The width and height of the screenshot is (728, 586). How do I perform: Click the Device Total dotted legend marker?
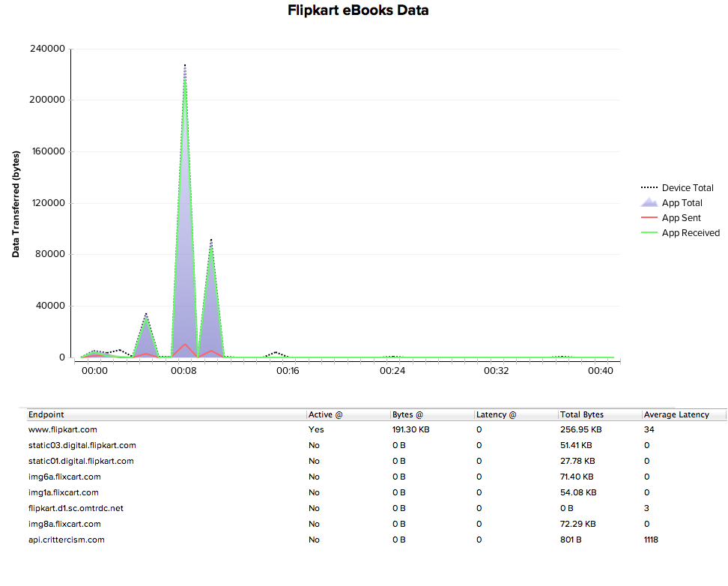pyautogui.click(x=649, y=188)
